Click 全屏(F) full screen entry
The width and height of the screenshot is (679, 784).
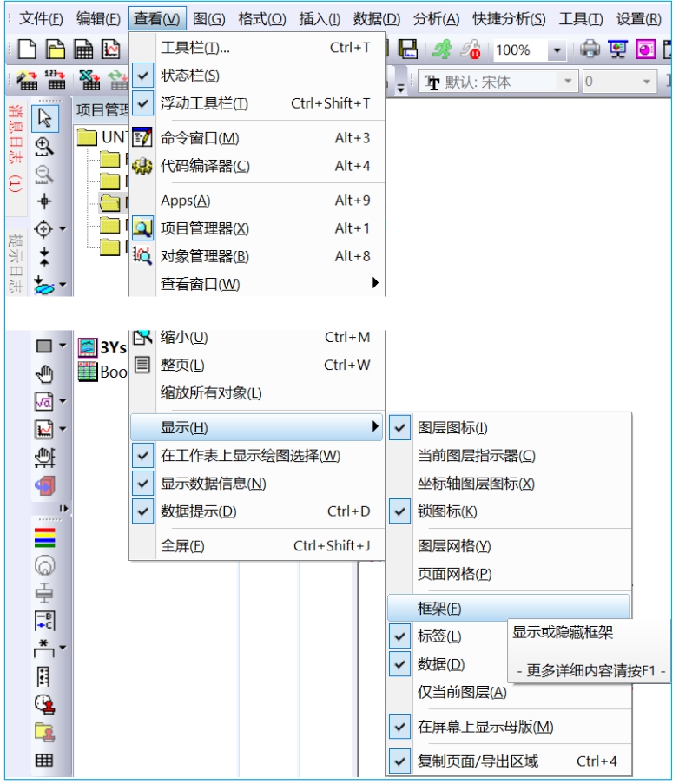click(256, 545)
